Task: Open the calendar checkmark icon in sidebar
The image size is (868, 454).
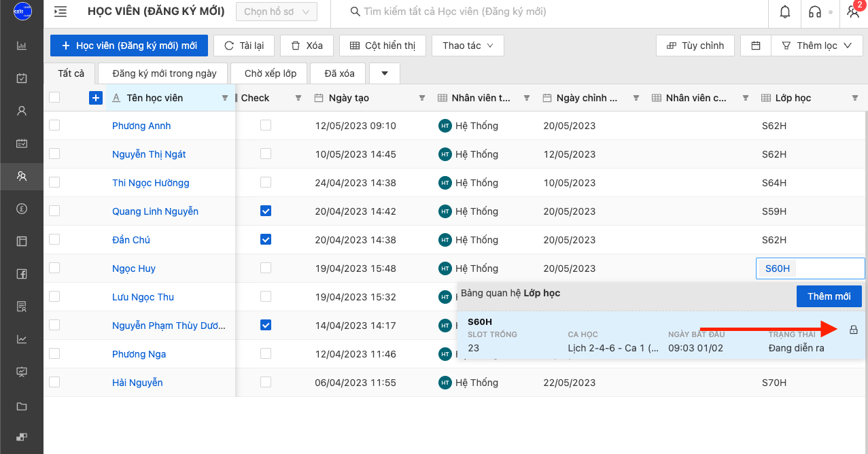Action: [x=22, y=78]
